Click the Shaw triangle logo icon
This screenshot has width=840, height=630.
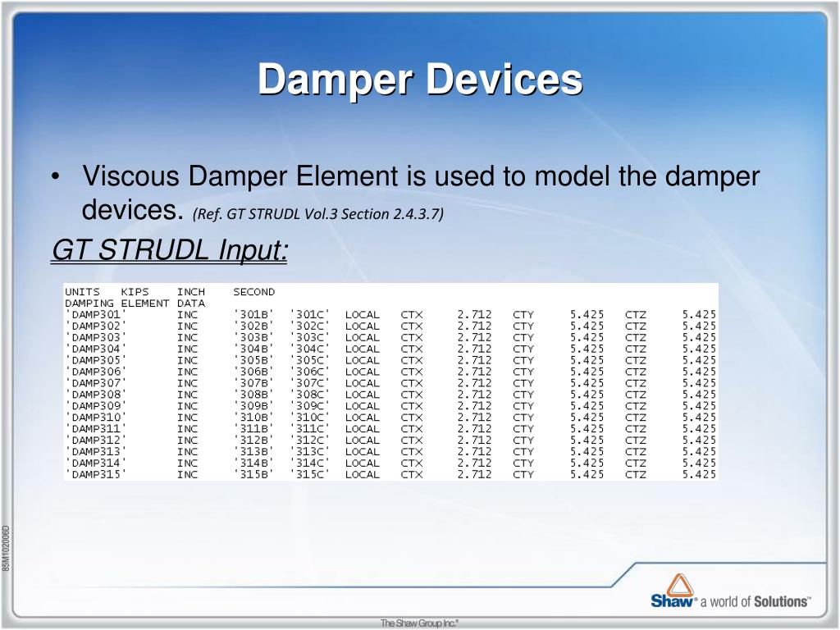click(680, 586)
